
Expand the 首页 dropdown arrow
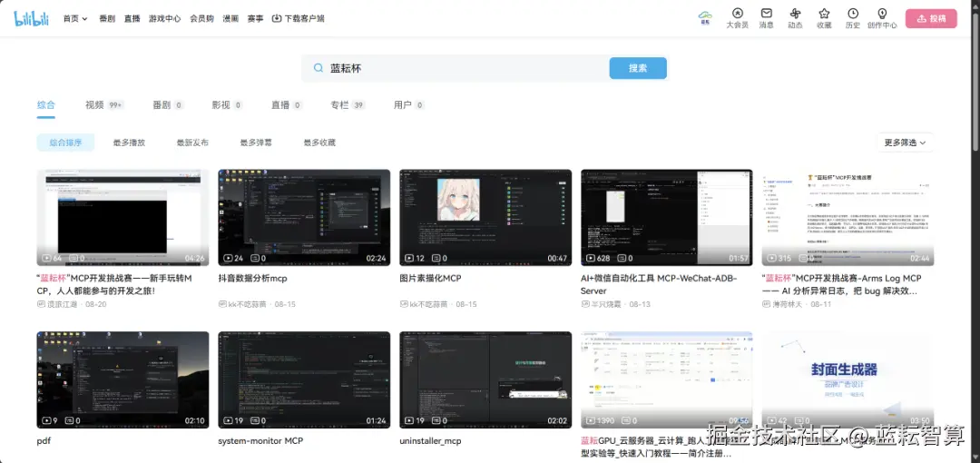point(85,19)
